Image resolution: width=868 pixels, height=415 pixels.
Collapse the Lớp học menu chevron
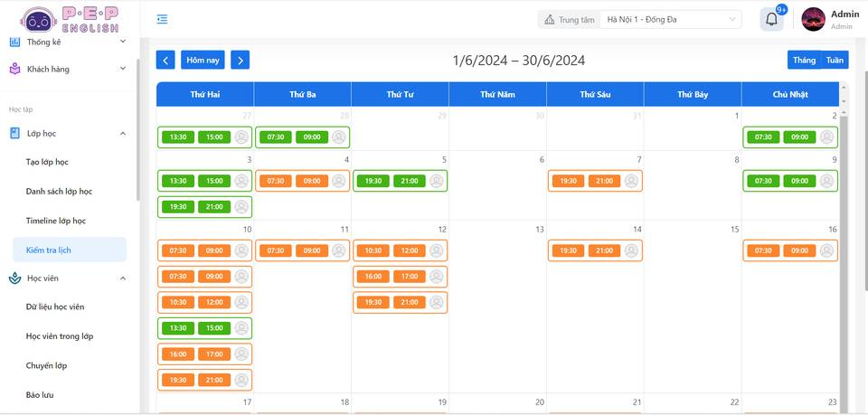[x=123, y=133]
